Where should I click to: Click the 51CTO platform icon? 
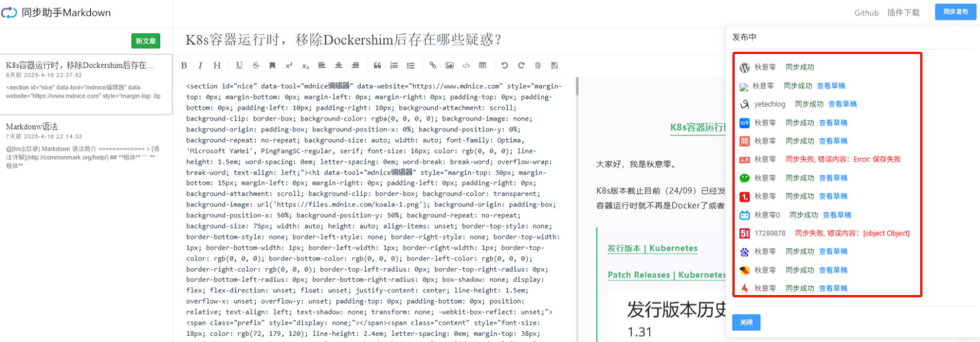(745, 233)
